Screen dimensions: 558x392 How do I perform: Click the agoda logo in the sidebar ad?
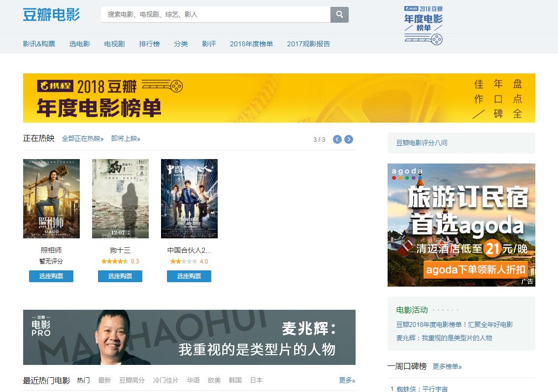pyautogui.click(x=407, y=174)
